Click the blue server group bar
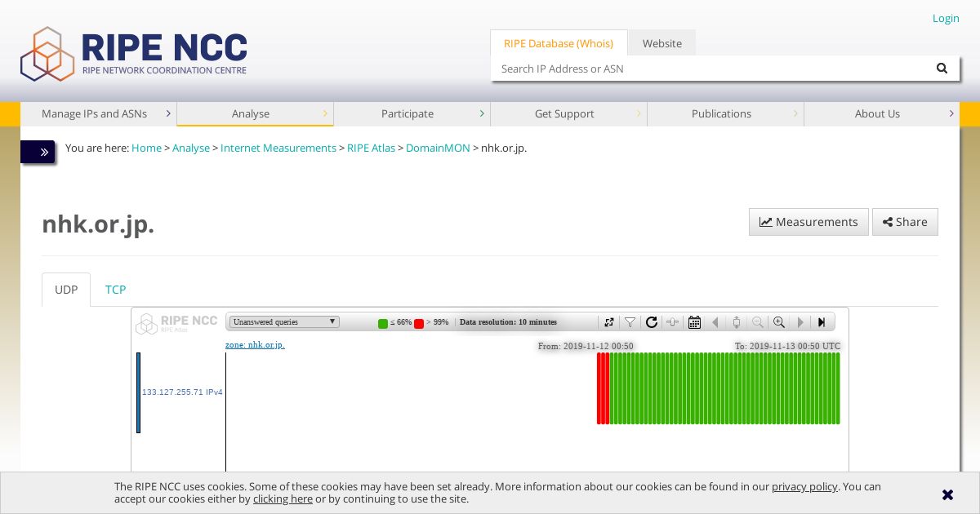This screenshot has width=980, height=514. click(138, 392)
